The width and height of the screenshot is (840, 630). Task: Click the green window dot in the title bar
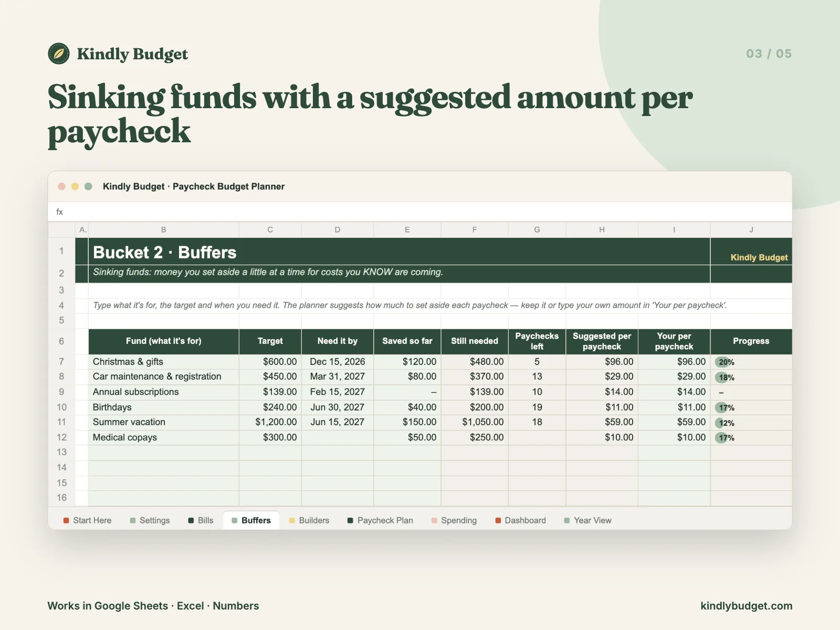tap(89, 186)
